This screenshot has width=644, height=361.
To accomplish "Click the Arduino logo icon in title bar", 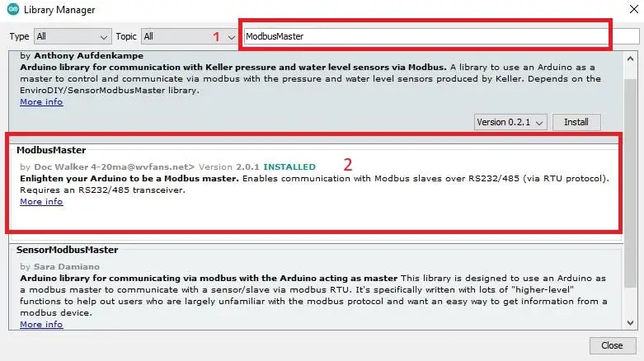I will (x=12, y=9).
